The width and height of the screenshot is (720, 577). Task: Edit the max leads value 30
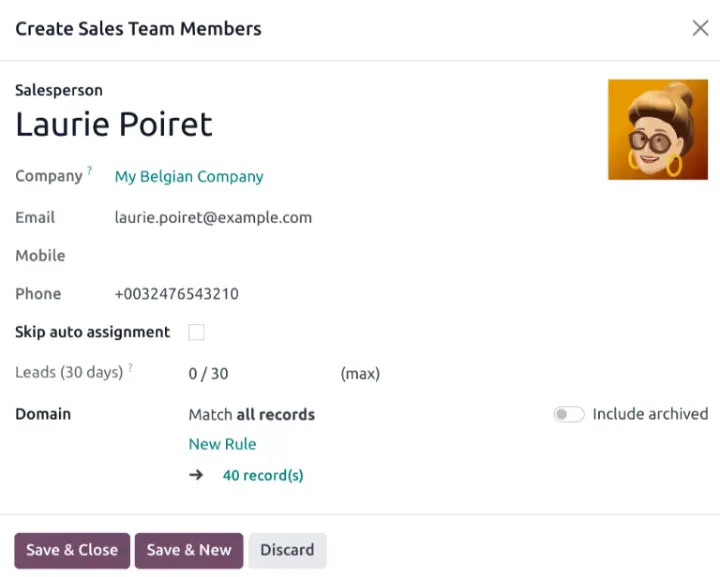219,374
